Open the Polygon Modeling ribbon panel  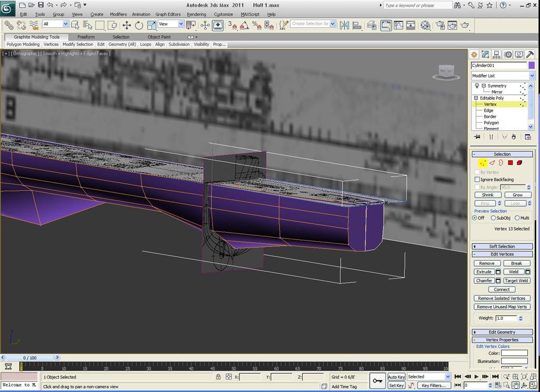(x=23, y=44)
